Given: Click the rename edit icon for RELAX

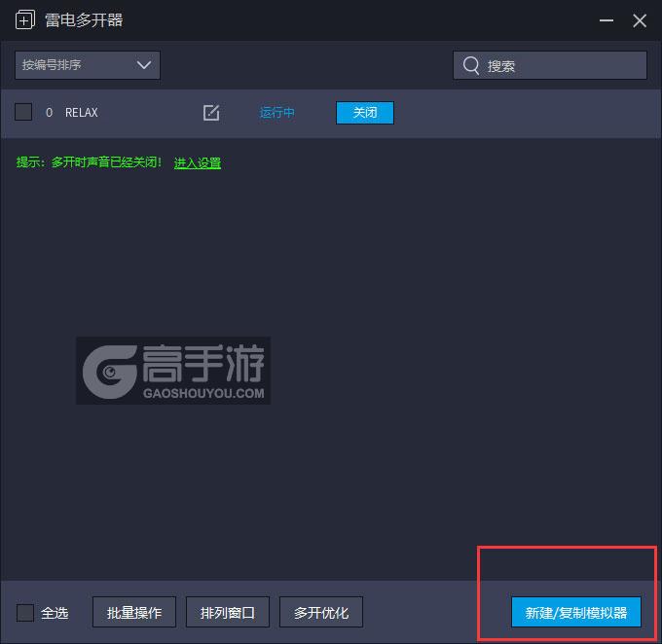Looking at the screenshot, I should [x=211, y=113].
